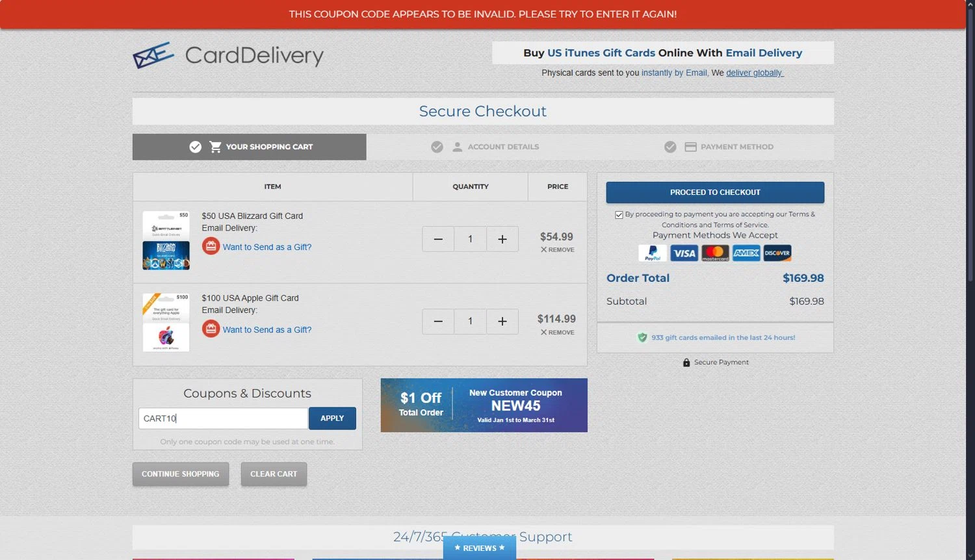Click the $114.99 price text
The width and height of the screenshot is (975, 560).
pos(556,319)
